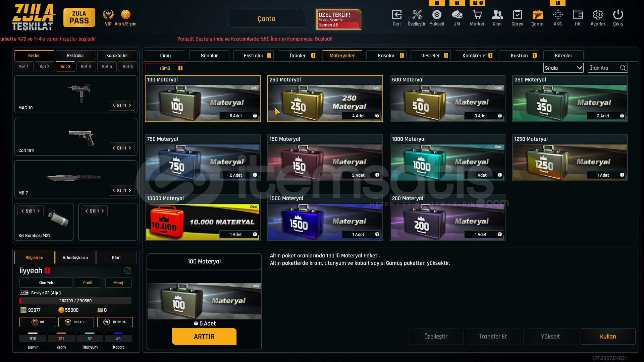Switch to the Silahlar tab

209,55
